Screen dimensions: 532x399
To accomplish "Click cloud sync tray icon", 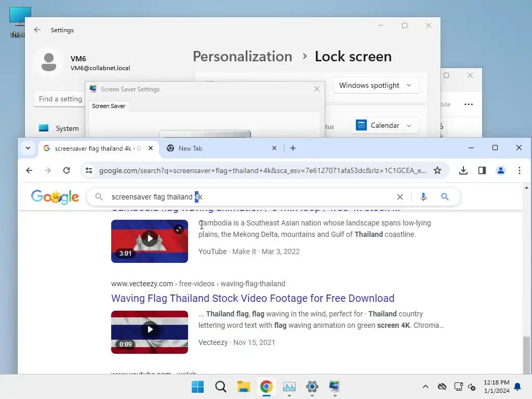I will (x=442, y=387).
